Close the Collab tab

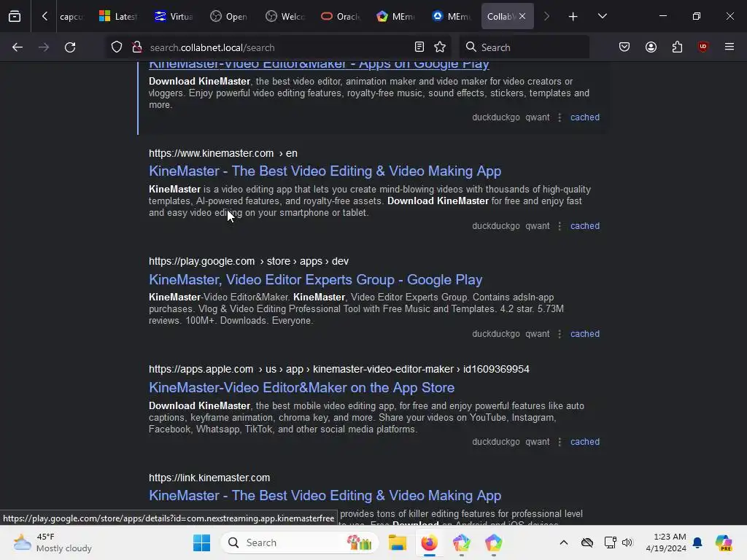(522, 16)
